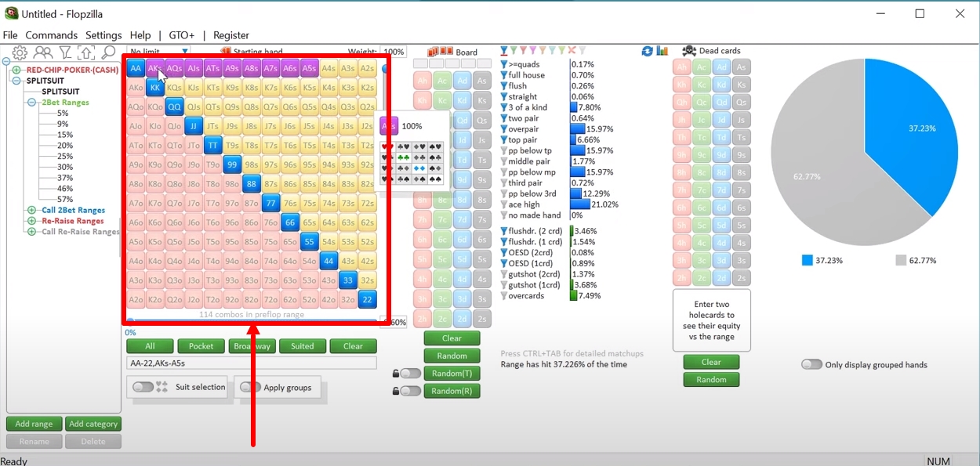
Task: Click the export upload arrow icon
Action: (x=86, y=52)
